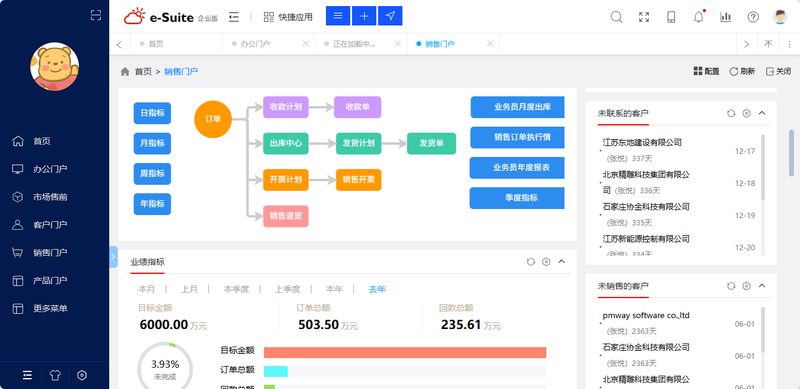Close the 正在加载中 tab
800x389 pixels.
398,44
